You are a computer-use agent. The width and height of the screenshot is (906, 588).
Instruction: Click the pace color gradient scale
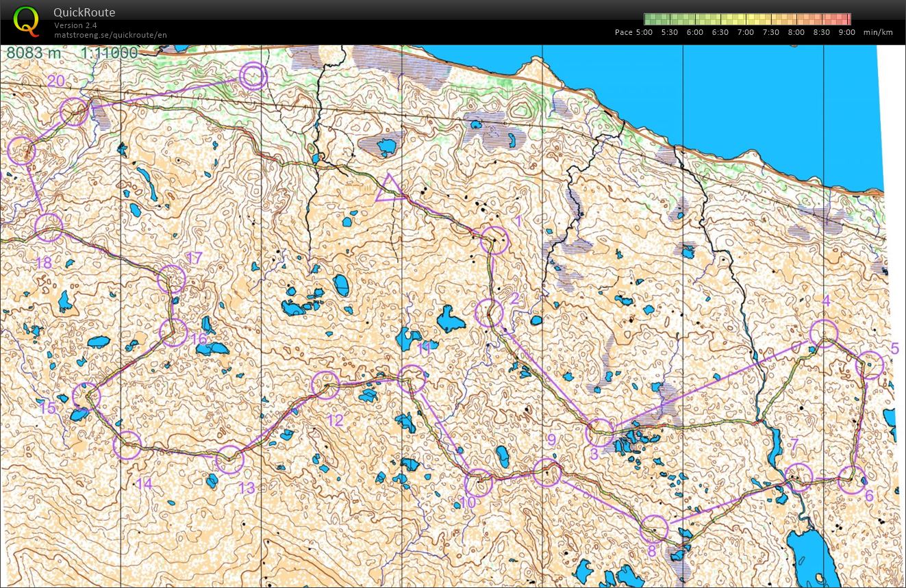point(747,19)
